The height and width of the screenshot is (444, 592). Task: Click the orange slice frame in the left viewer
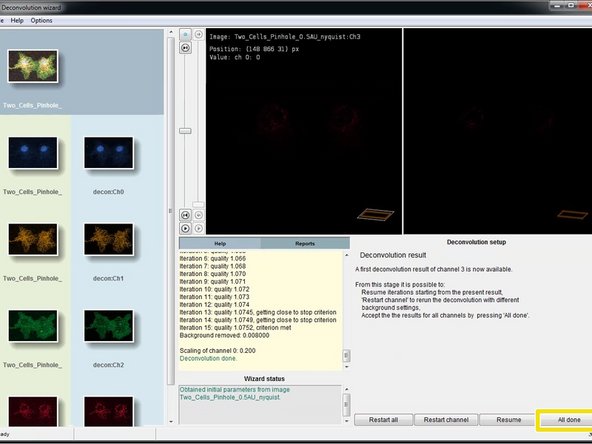coord(376,214)
